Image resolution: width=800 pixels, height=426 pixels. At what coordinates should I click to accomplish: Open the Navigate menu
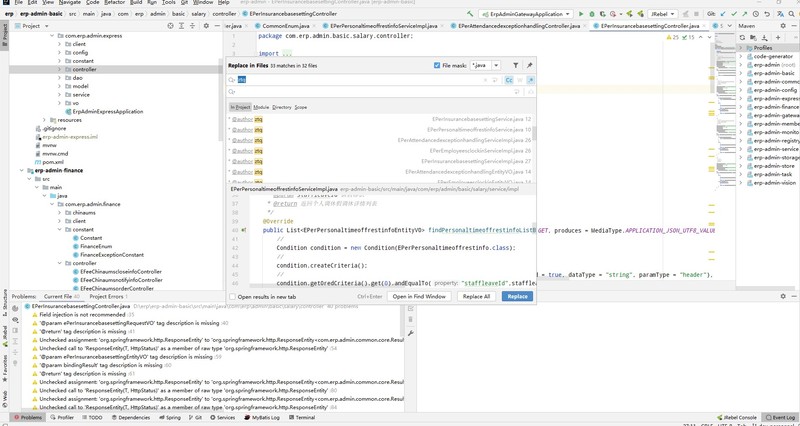[x=69, y=3]
